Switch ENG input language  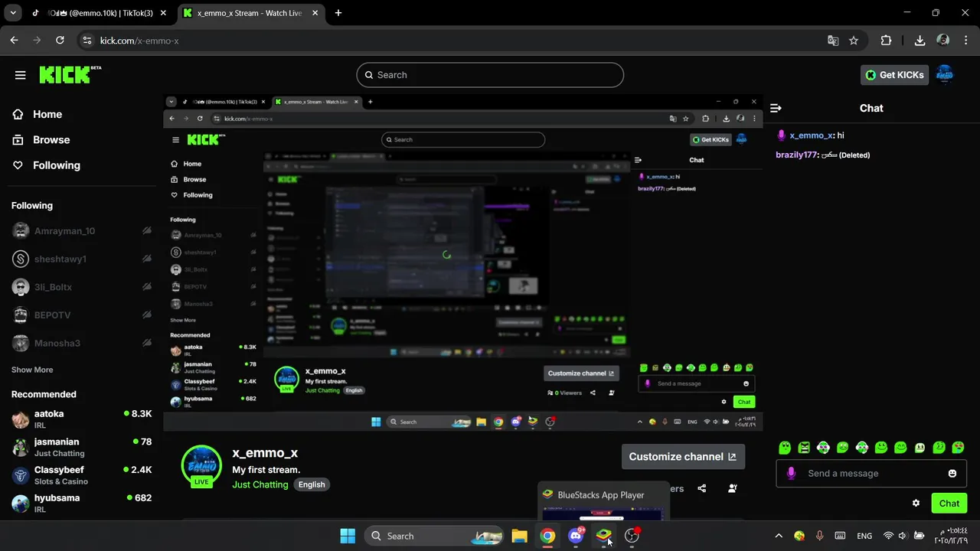tap(864, 536)
